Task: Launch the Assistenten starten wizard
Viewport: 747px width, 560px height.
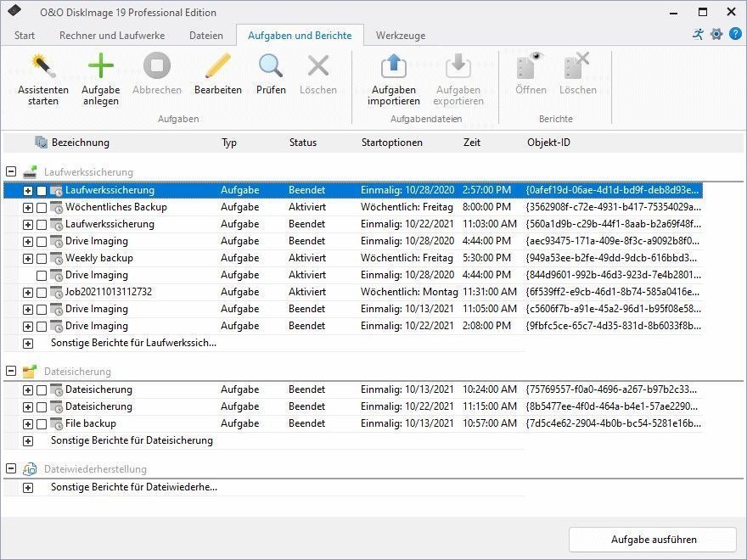Action: tap(43, 80)
